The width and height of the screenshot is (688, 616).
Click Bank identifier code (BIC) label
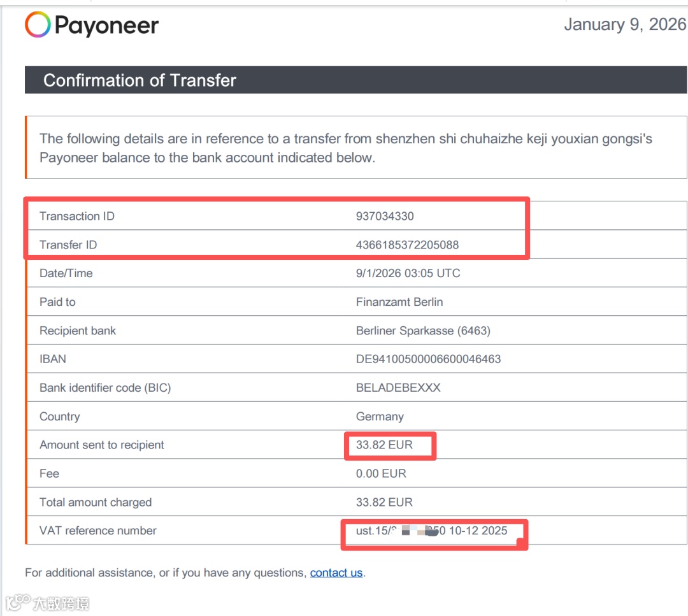pos(105,388)
